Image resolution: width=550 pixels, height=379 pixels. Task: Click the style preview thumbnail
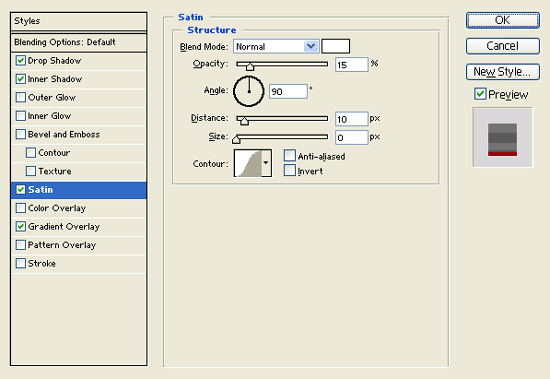502,137
